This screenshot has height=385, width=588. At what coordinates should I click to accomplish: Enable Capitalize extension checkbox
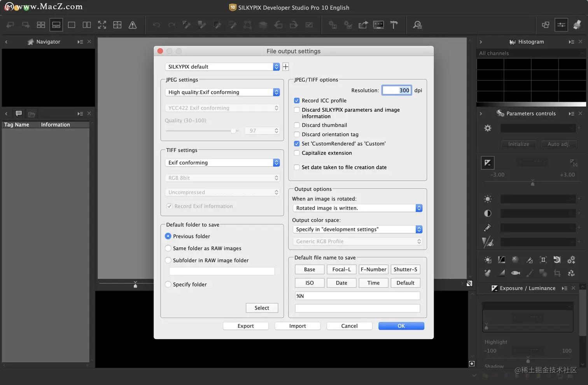(x=297, y=153)
